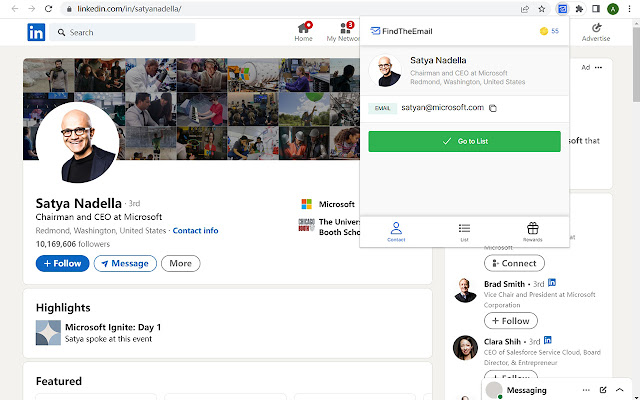Image resolution: width=640 pixels, height=400 pixels.
Task: Follow Brad Smith
Action: [x=511, y=321]
